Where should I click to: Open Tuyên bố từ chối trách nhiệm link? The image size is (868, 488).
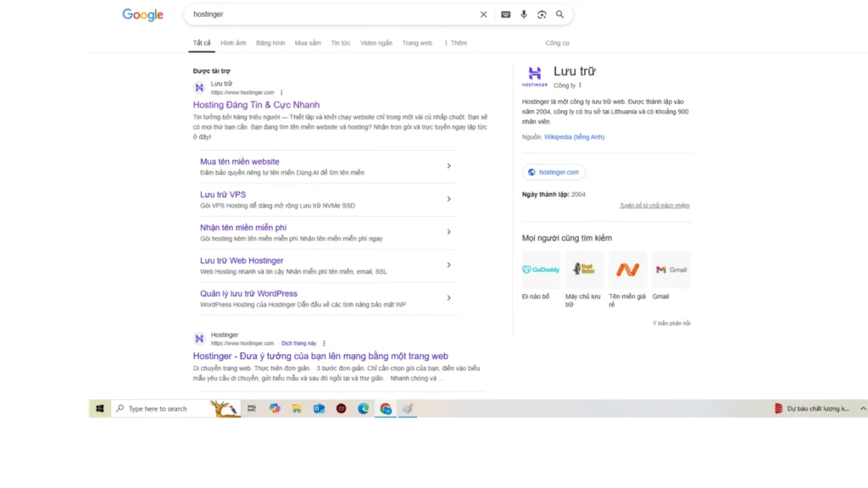654,205
